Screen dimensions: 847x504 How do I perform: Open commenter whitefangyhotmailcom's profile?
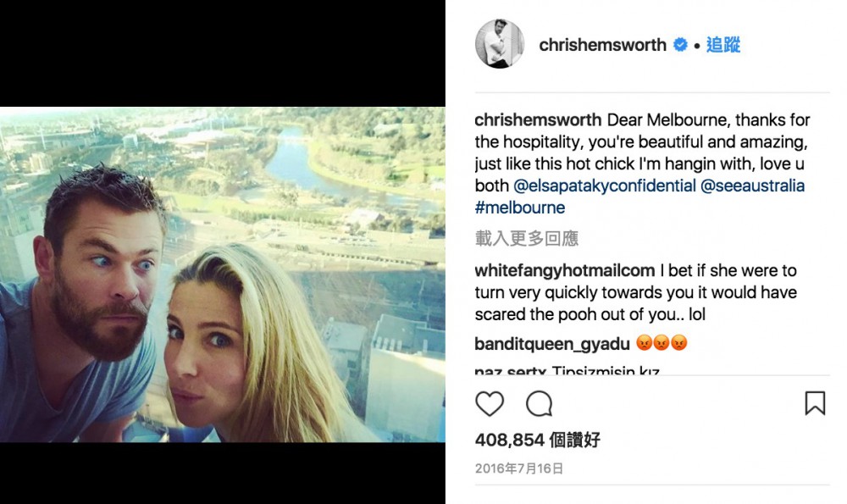click(x=564, y=271)
